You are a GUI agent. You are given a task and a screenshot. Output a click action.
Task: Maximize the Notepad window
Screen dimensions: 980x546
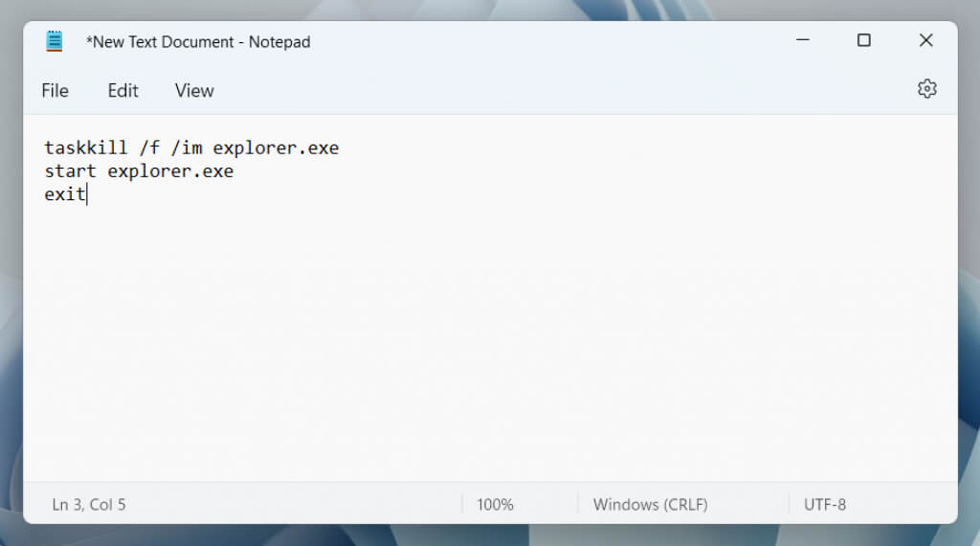[864, 40]
